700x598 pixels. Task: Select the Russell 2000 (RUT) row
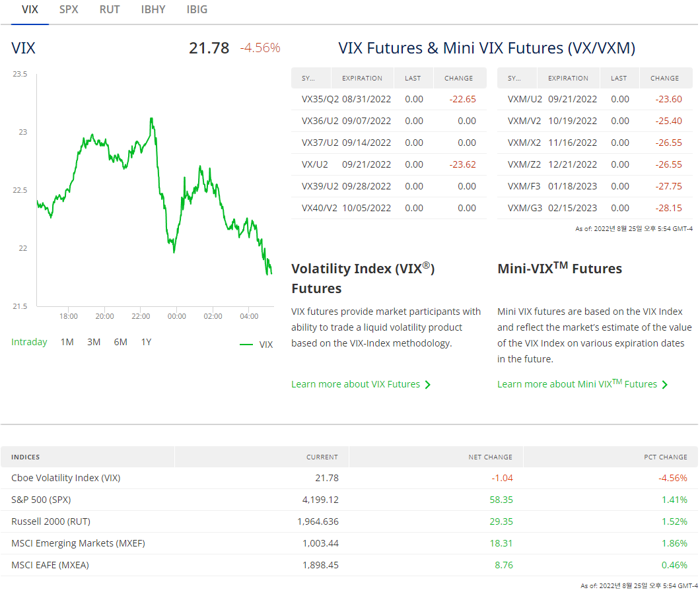pyautogui.click(x=349, y=521)
